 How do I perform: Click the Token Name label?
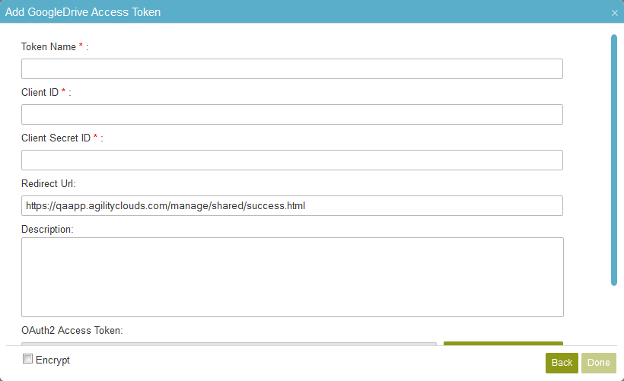[x=48, y=47]
